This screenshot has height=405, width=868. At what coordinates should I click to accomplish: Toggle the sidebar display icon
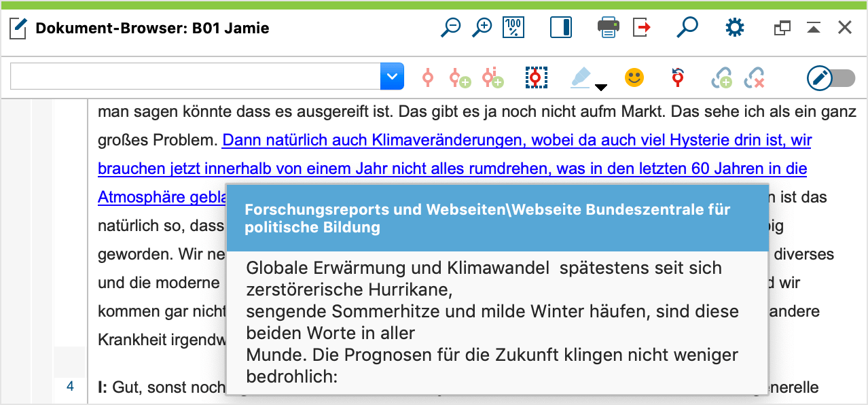tap(561, 28)
